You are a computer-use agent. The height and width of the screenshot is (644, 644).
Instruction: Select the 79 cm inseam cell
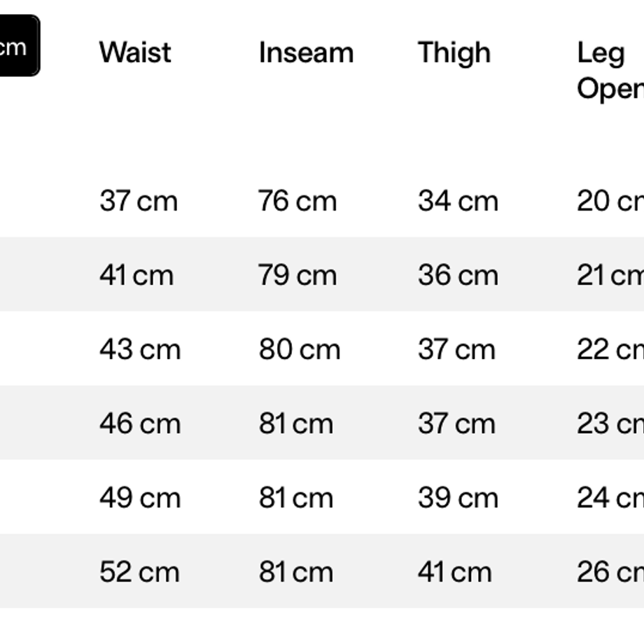click(x=297, y=275)
